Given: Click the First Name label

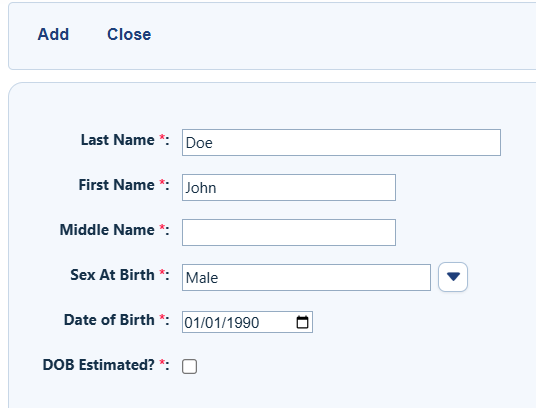Looking at the screenshot, I should coord(117,185).
